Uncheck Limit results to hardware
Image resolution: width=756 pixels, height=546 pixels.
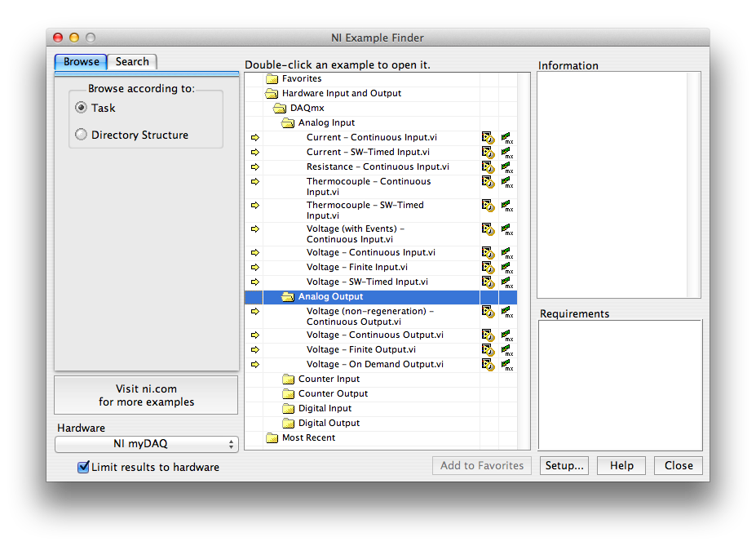click(x=83, y=467)
